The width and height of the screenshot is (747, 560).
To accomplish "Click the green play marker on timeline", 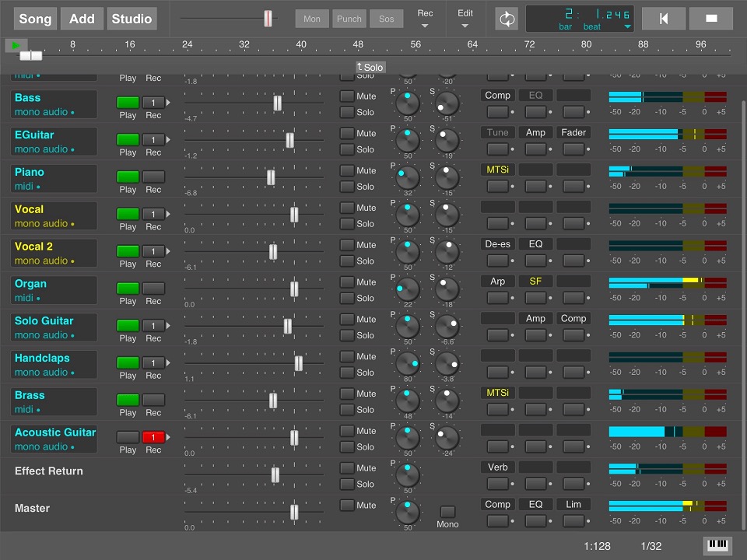I will [x=16, y=45].
